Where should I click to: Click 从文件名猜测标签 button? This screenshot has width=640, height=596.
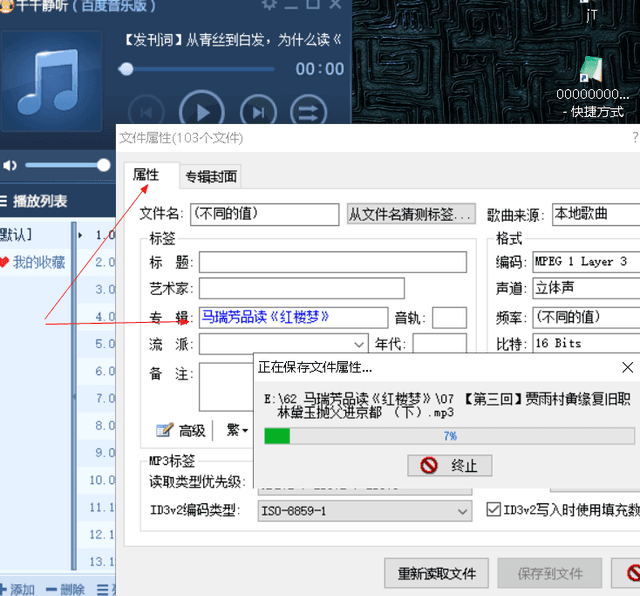click(410, 215)
